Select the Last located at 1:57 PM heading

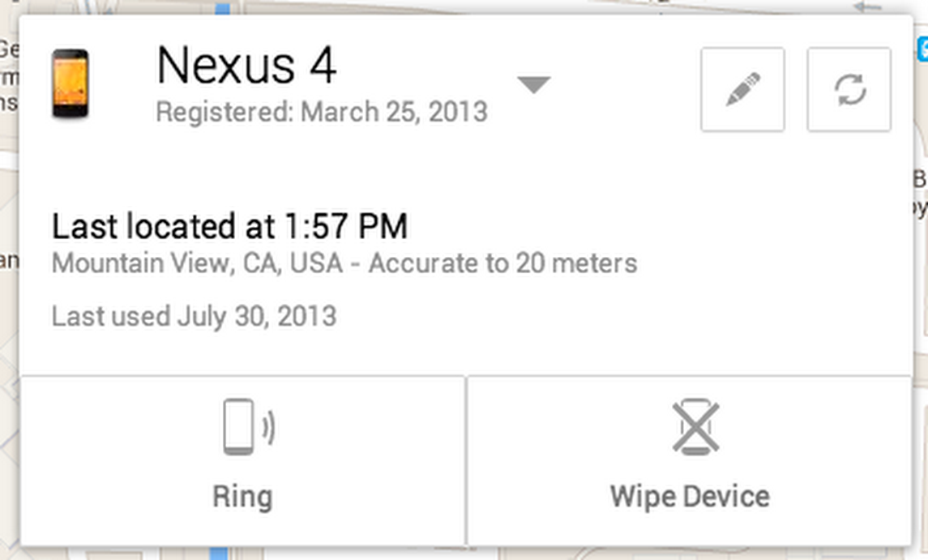229,226
